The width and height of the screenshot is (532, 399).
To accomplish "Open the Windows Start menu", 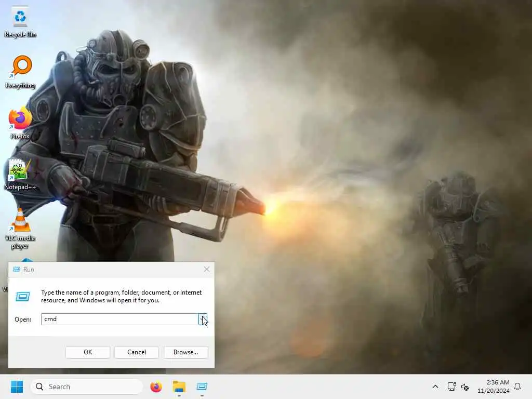I will pos(17,387).
